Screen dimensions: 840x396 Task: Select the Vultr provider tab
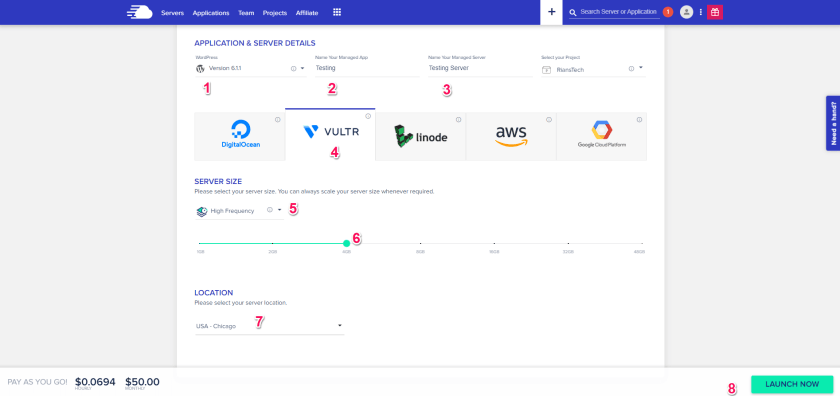click(x=331, y=134)
